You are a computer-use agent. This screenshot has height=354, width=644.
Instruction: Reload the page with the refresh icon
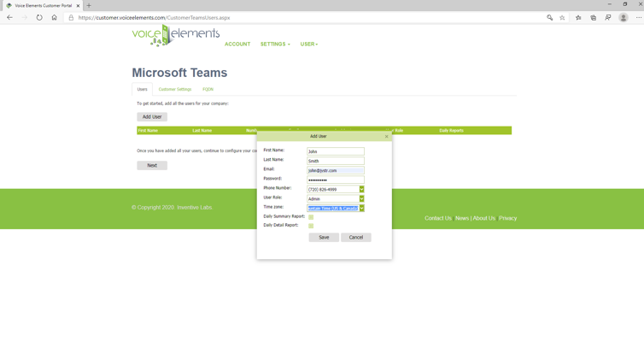pos(39,18)
